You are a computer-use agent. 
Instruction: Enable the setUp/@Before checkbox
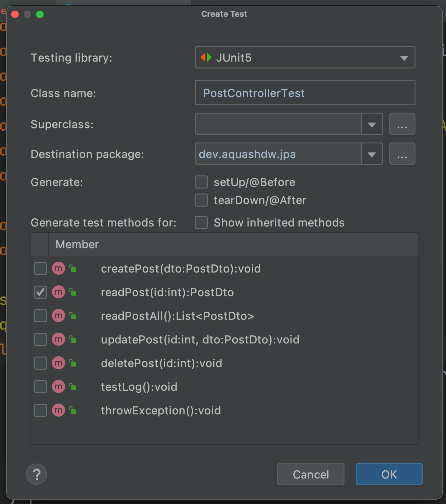click(201, 182)
